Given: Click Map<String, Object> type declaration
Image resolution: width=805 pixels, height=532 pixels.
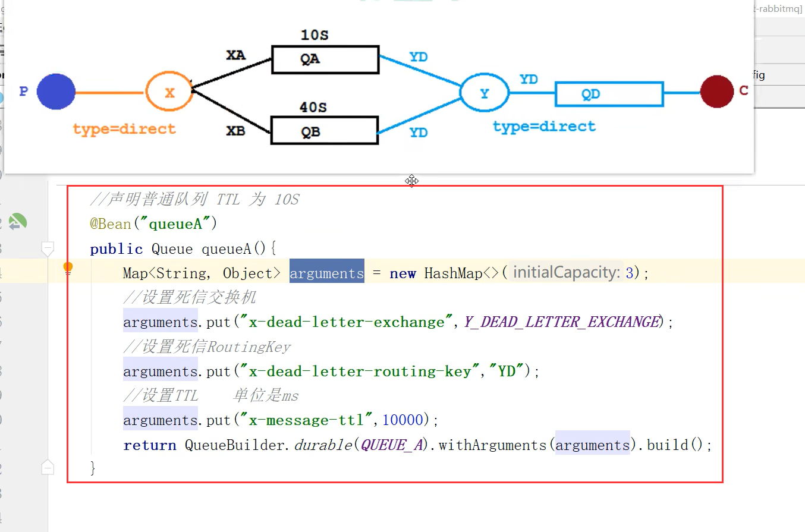Looking at the screenshot, I should click(202, 273).
